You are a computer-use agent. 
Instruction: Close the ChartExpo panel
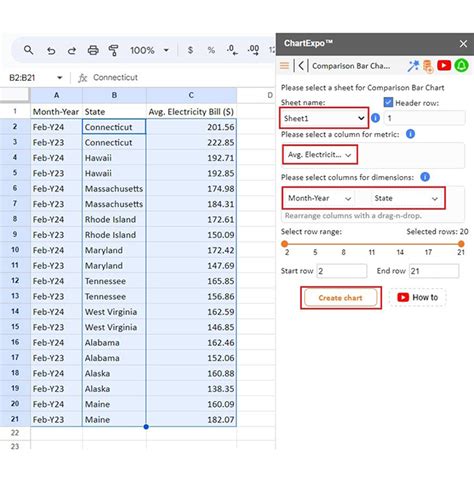pyautogui.click(x=463, y=44)
